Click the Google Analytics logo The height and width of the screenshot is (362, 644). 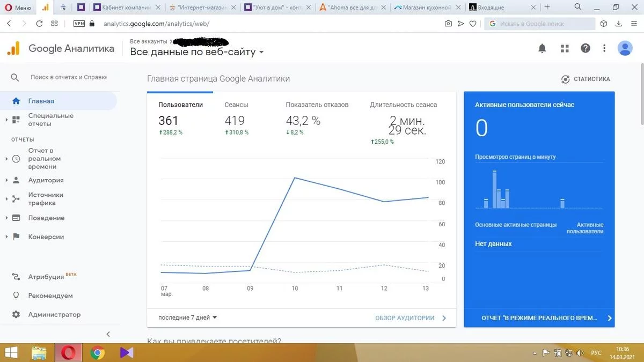coord(13,48)
